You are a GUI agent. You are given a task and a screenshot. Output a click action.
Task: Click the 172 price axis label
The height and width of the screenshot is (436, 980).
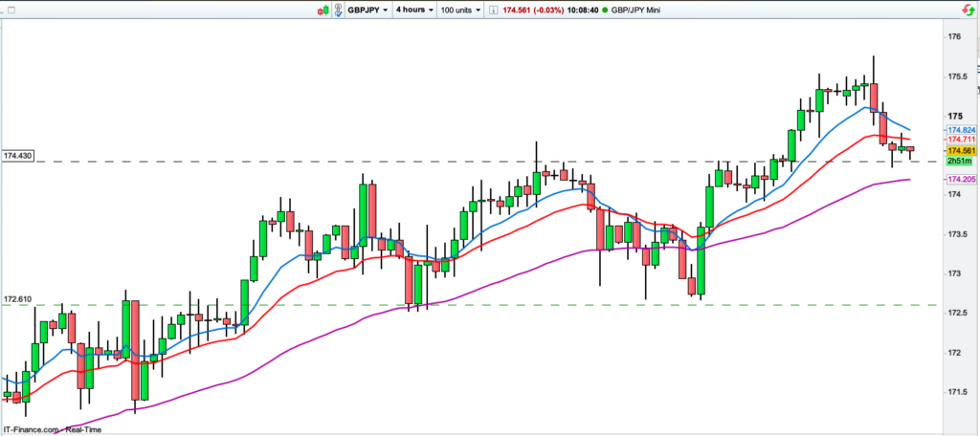tap(954, 353)
